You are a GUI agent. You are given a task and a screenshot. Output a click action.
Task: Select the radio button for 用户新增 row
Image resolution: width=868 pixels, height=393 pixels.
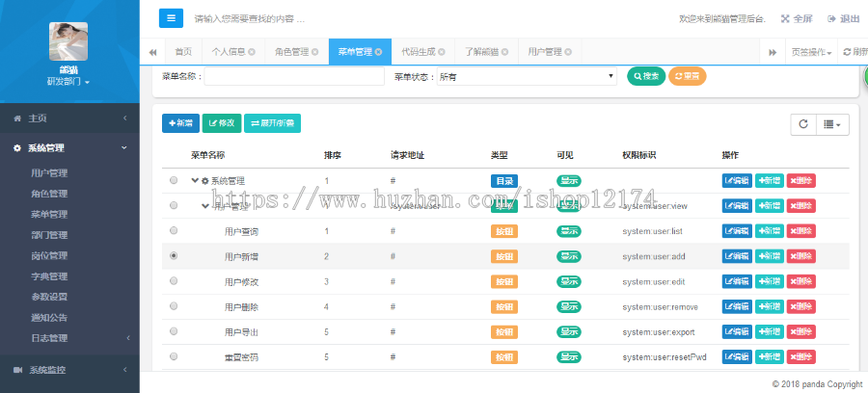click(174, 256)
